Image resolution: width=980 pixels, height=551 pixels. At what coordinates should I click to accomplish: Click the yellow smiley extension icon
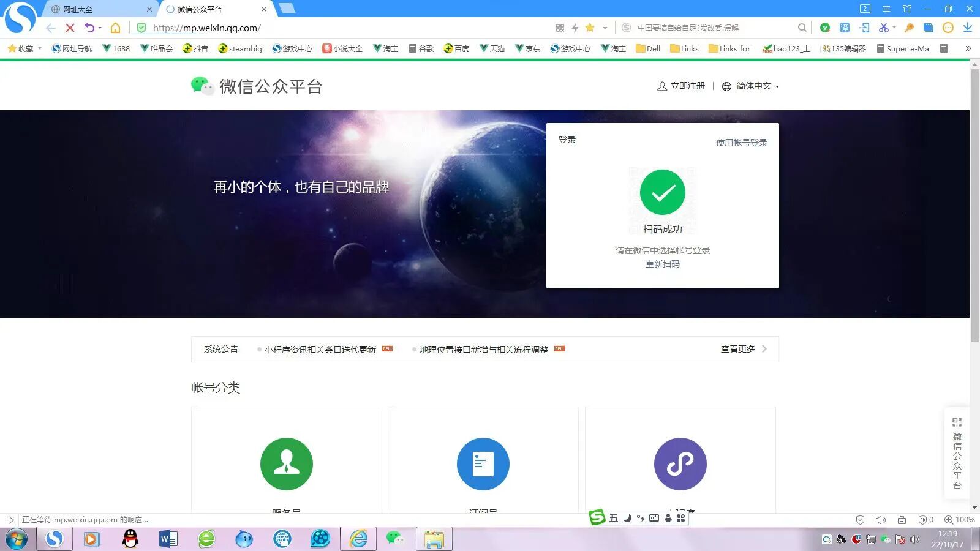pos(948,28)
